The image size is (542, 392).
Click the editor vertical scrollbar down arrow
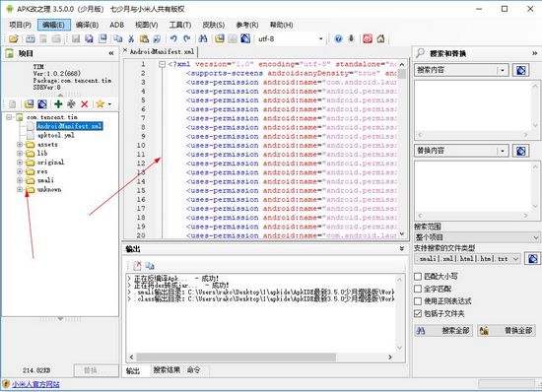402,233
